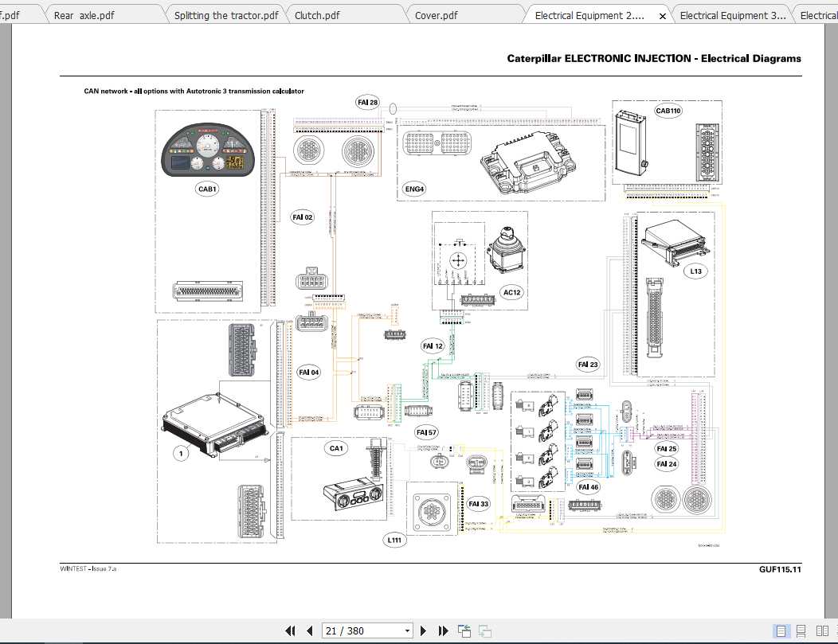The height and width of the screenshot is (644, 838).
Task: Click the previous view icon
Action: click(464, 630)
